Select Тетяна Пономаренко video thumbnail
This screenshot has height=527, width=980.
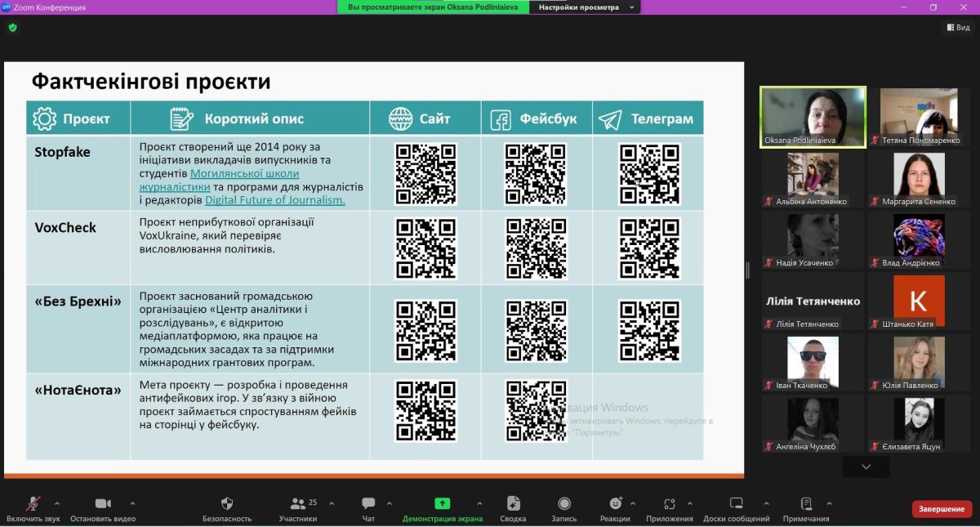tap(919, 117)
